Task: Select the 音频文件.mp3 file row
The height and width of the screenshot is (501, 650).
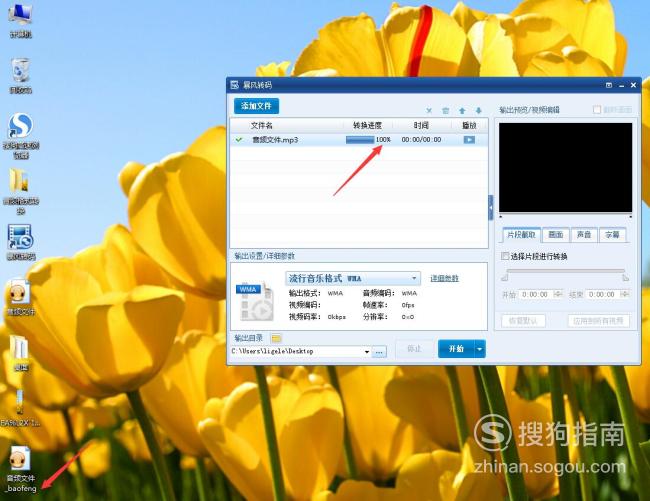Action: (x=359, y=140)
